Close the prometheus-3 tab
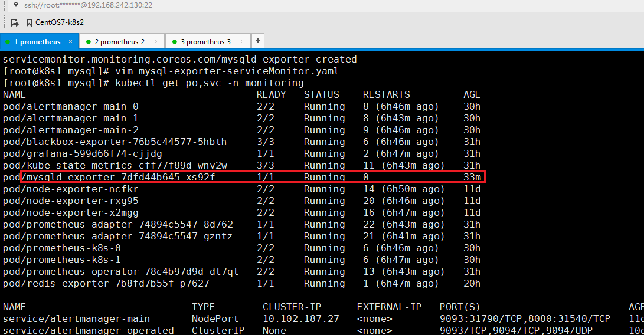 pyautogui.click(x=243, y=42)
